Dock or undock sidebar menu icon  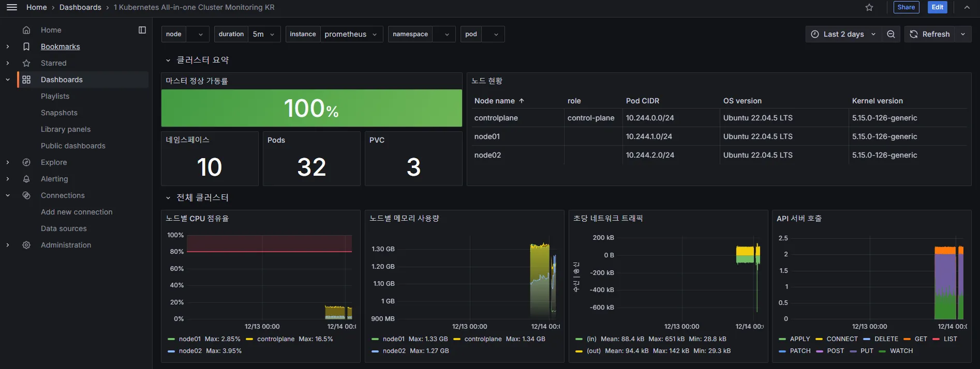[142, 30]
